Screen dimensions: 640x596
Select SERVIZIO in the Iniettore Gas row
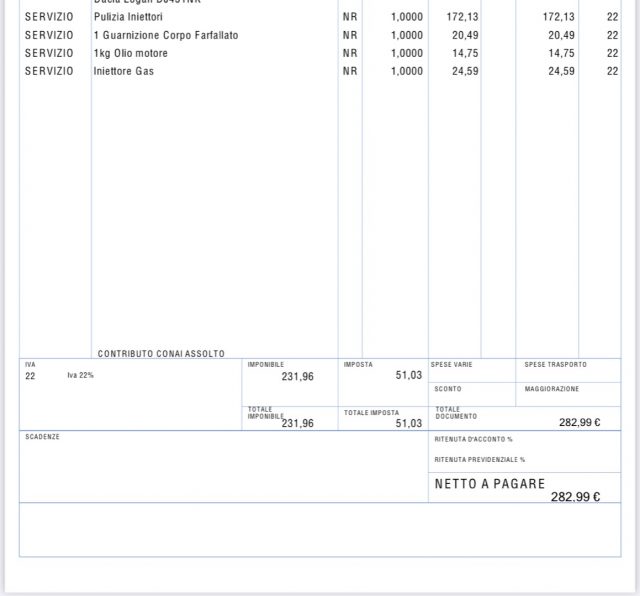tap(49, 71)
